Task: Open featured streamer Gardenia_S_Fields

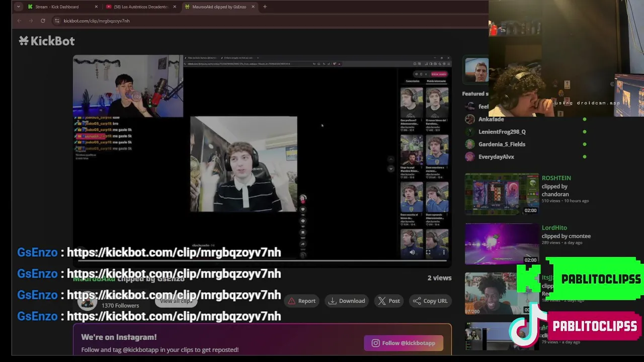Action: click(502, 144)
